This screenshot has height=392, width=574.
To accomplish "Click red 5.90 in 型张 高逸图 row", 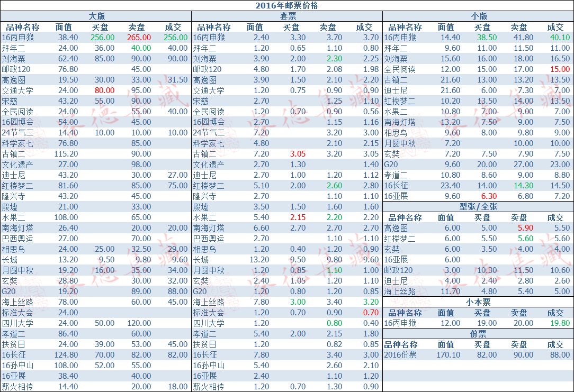I will coord(526,228).
